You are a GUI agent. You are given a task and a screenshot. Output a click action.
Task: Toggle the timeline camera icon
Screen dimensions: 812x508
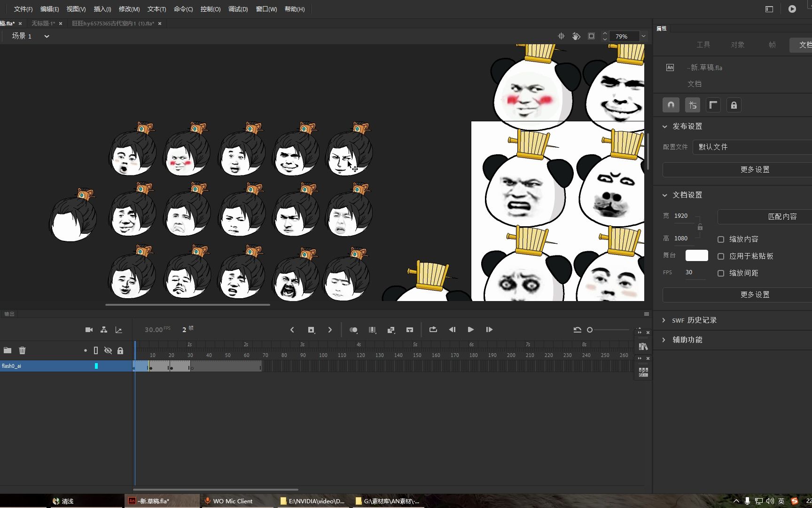tap(89, 330)
